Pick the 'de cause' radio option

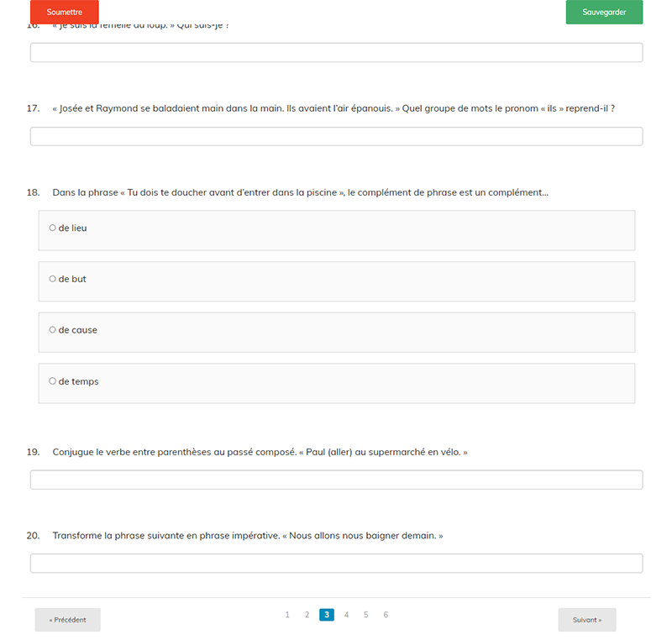(53, 331)
